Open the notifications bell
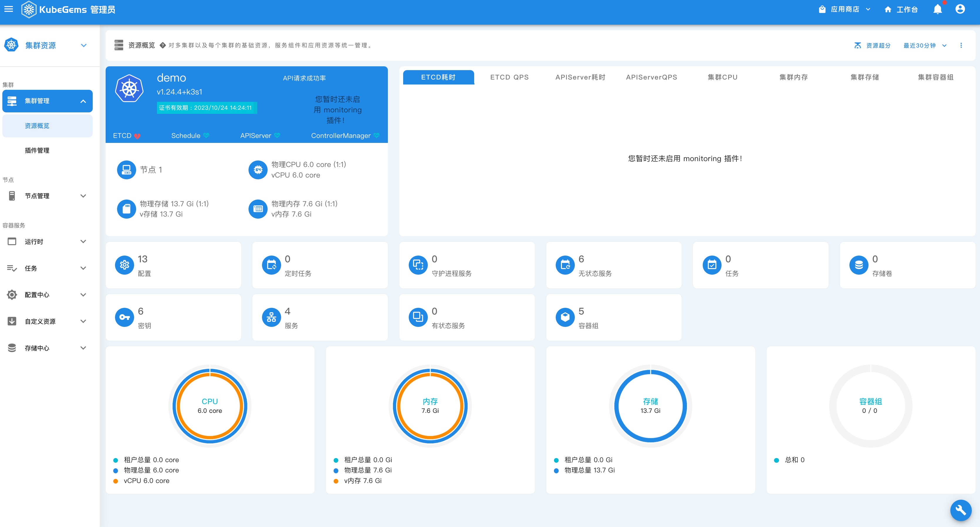980x527 pixels. (938, 9)
